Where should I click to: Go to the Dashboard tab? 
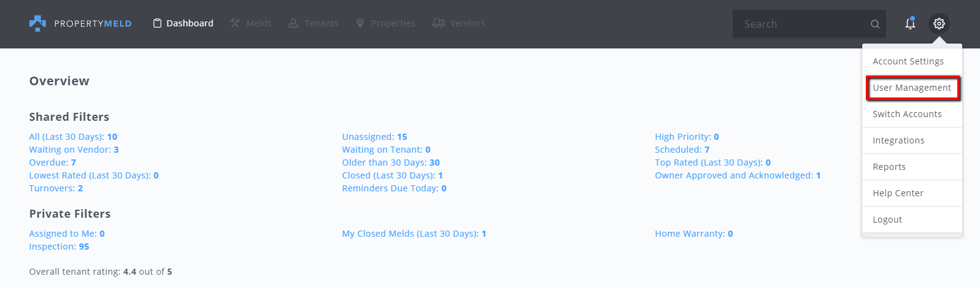click(x=183, y=23)
